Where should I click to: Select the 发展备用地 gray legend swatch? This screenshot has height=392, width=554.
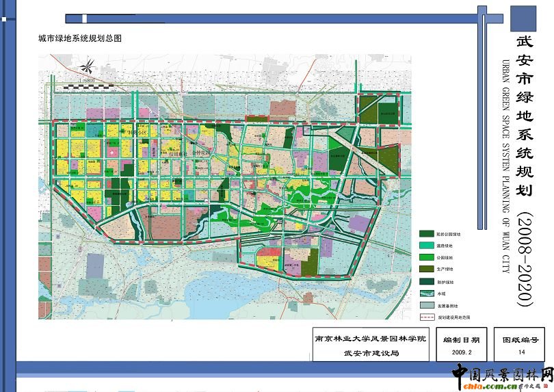427,306
